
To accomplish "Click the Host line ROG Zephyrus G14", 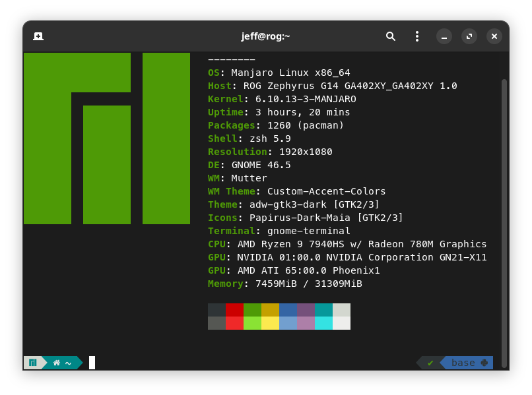I will (x=333, y=86).
